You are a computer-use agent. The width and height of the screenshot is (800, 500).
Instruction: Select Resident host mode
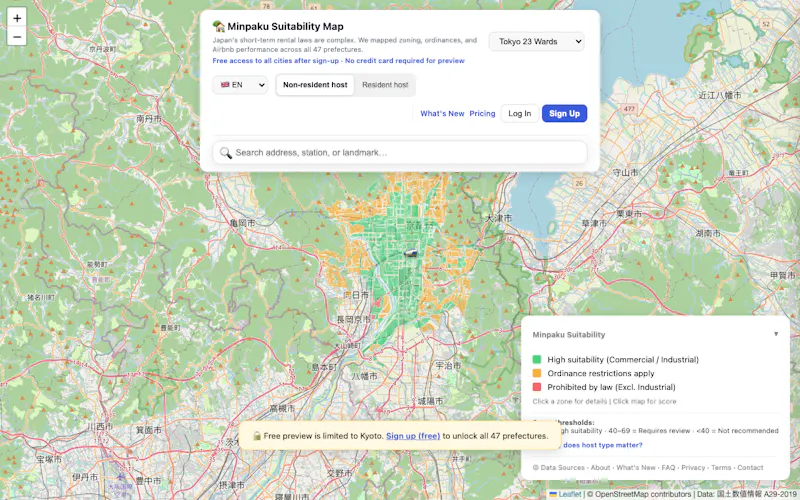pyautogui.click(x=385, y=85)
